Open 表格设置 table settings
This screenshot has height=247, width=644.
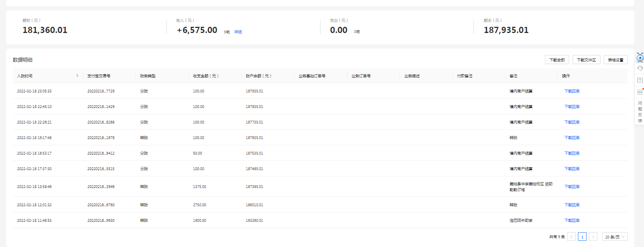tap(616, 60)
